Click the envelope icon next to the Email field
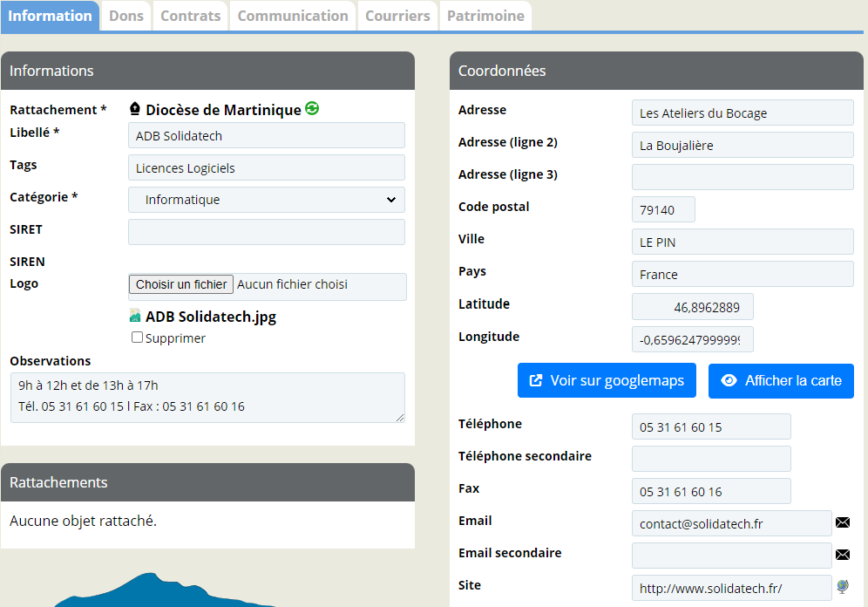The height and width of the screenshot is (607, 868). pos(843,522)
